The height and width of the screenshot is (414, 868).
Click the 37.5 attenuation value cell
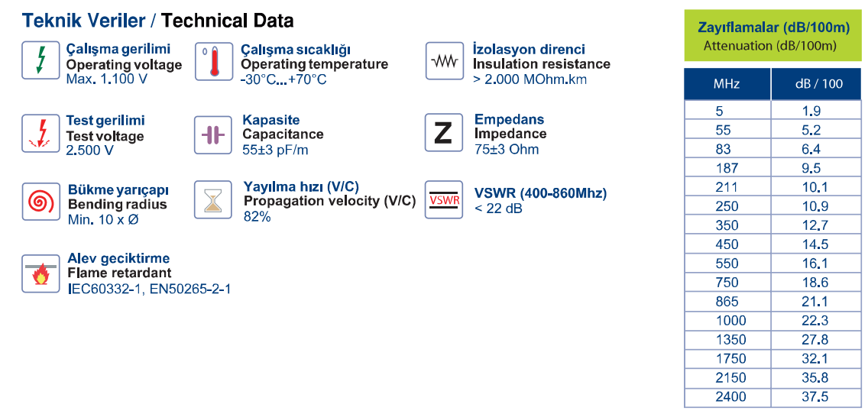tap(817, 397)
